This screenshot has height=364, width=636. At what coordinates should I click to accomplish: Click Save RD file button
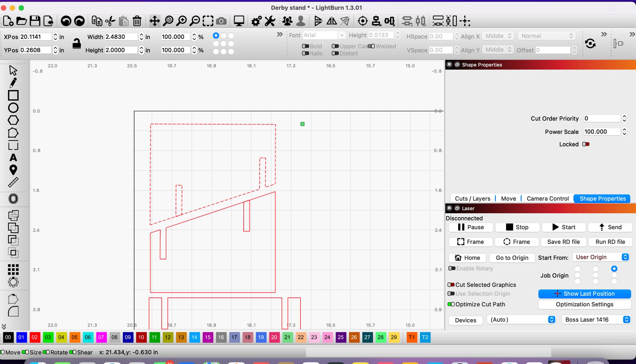pos(563,242)
